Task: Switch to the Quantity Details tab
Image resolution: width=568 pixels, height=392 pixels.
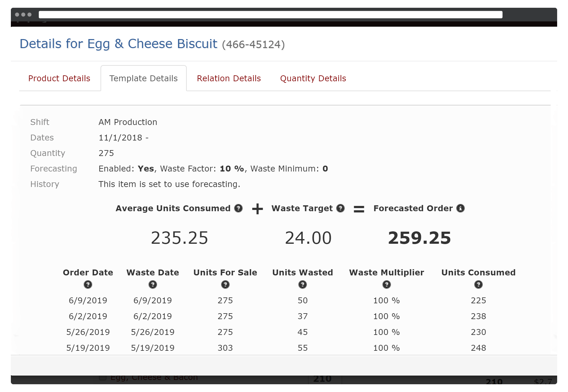Action: point(313,78)
